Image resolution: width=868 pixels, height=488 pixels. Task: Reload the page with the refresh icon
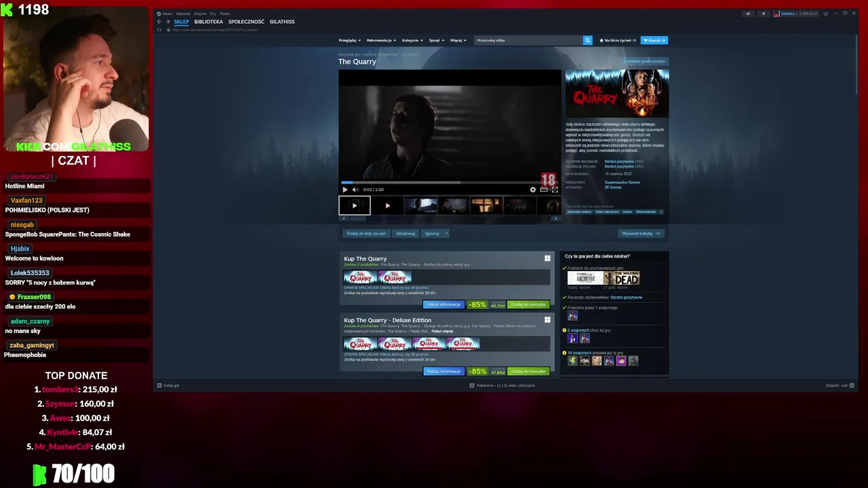[x=160, y=30]
